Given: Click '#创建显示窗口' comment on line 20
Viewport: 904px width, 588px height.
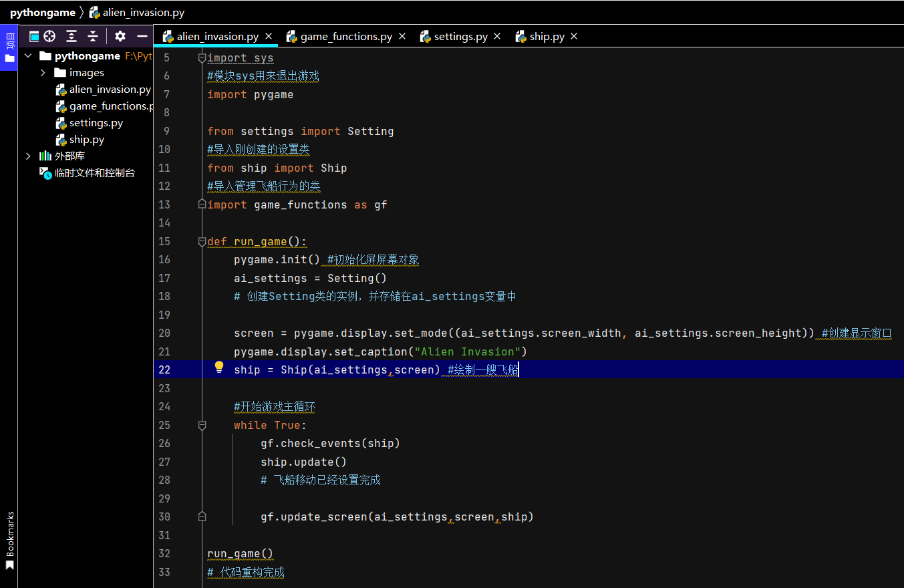Looking at the screenshot, I should [x=857, y=333].
